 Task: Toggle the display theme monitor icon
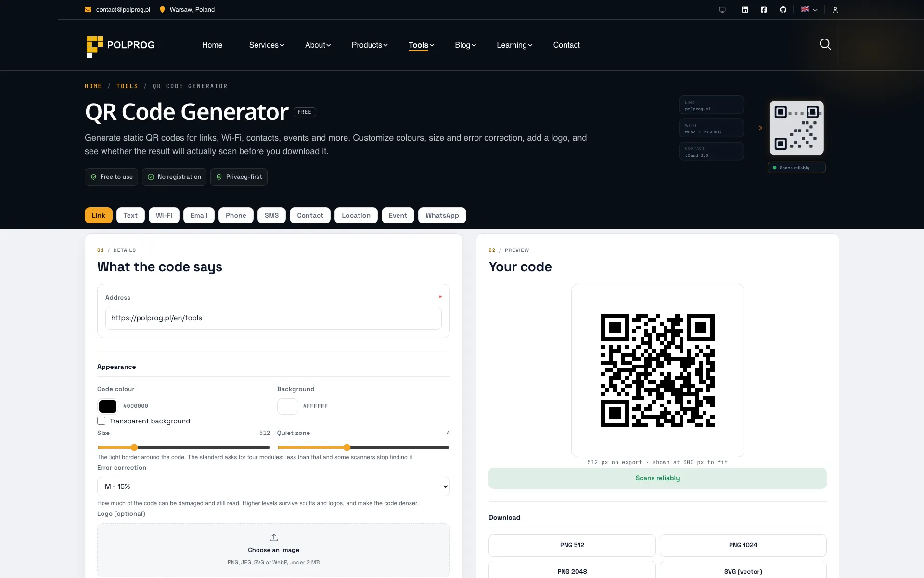722,10
